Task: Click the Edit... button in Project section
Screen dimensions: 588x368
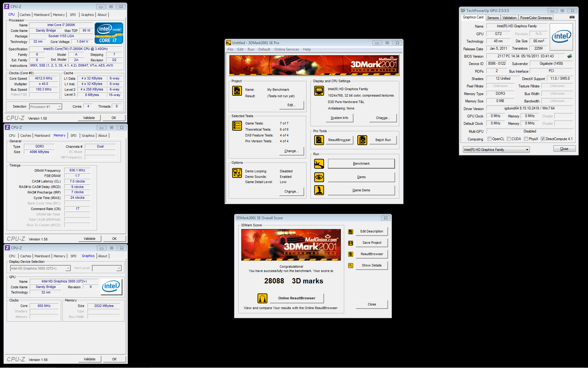Action: (292, 105)
